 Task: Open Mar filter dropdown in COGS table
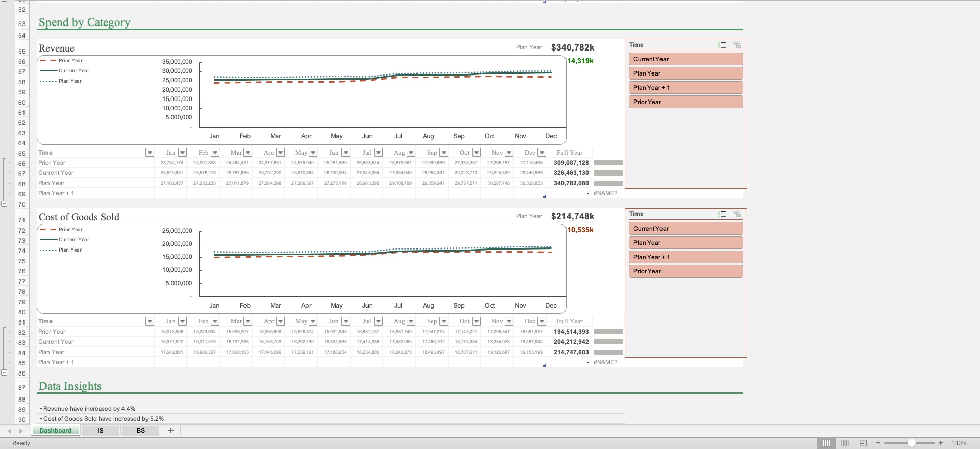(x=248, y=321)
